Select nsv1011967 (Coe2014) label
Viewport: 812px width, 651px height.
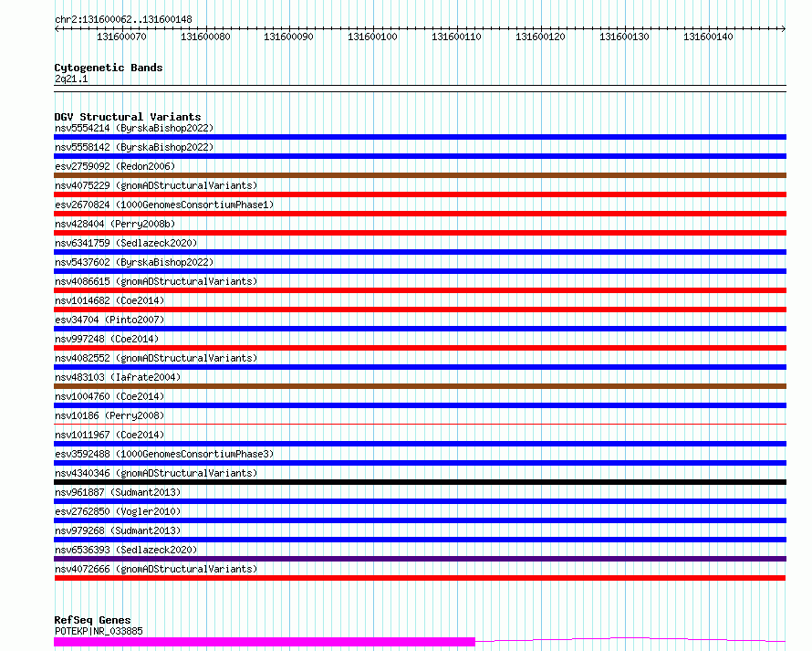(x=109, y=435)
